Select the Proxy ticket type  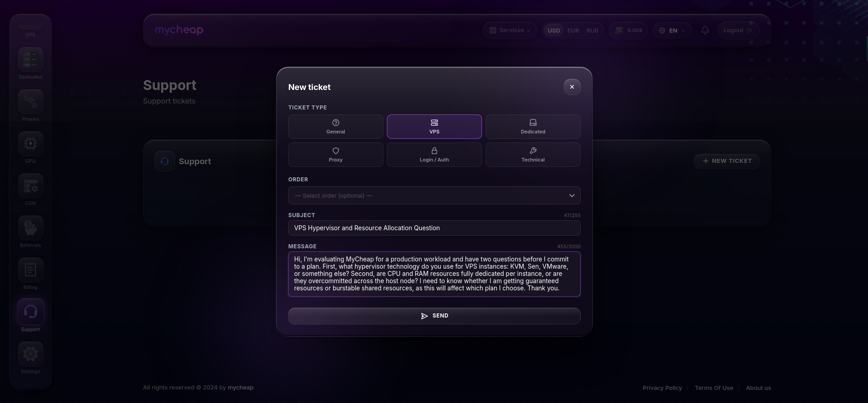tap(336, 155)
